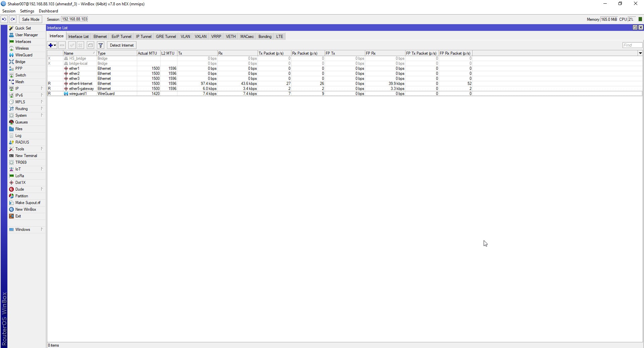Switch to the VLAN tab
Viewport: 644px width, 348px height.
pyautogui.click(x=185, y=37)
